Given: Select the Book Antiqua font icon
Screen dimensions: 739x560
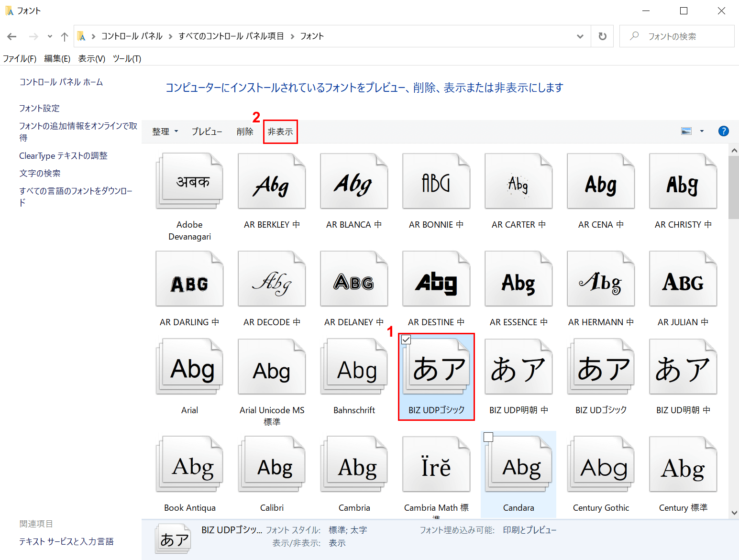Looking at the screenshot, I should [x=189, y=464].
